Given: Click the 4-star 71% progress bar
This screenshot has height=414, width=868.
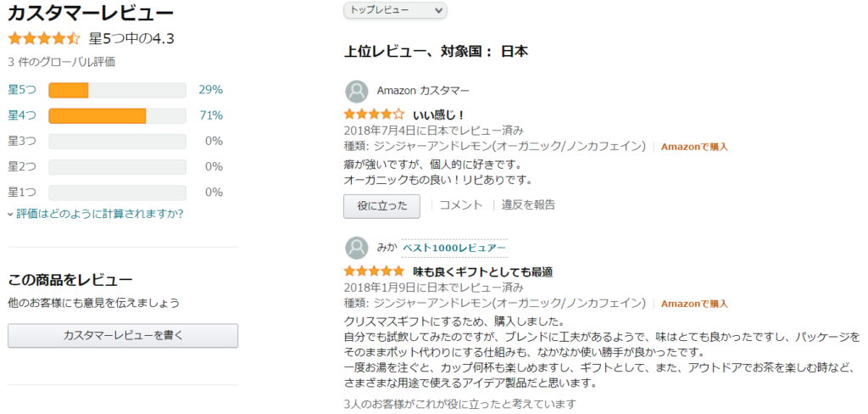Looking at the screenshot, I should 117,115.
